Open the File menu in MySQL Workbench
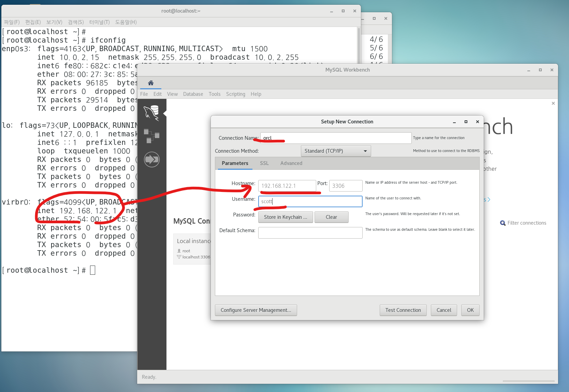The height and width of the screenshot is (392, 569). pos(144,94)
